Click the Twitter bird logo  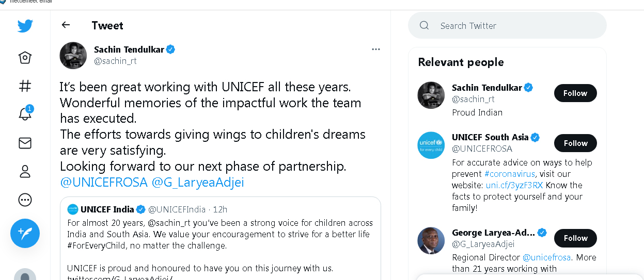[x=25, y=26]
